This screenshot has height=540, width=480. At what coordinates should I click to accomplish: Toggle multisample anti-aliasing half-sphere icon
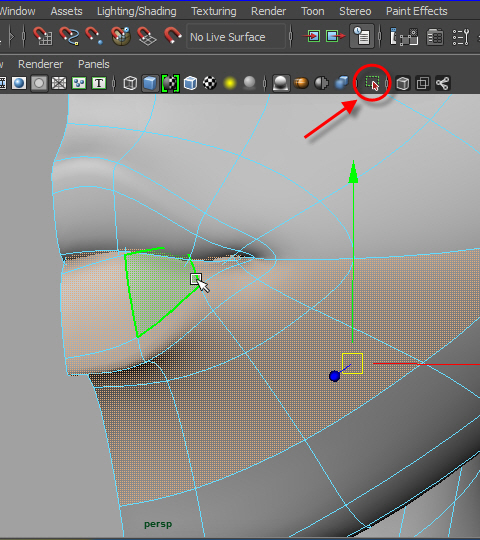(321, 83)
